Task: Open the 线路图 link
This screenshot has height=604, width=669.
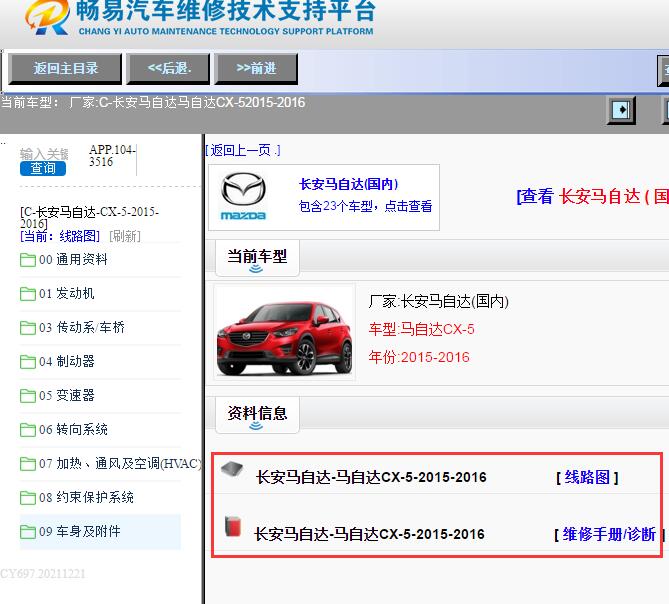Action: [x=587, y=477]
